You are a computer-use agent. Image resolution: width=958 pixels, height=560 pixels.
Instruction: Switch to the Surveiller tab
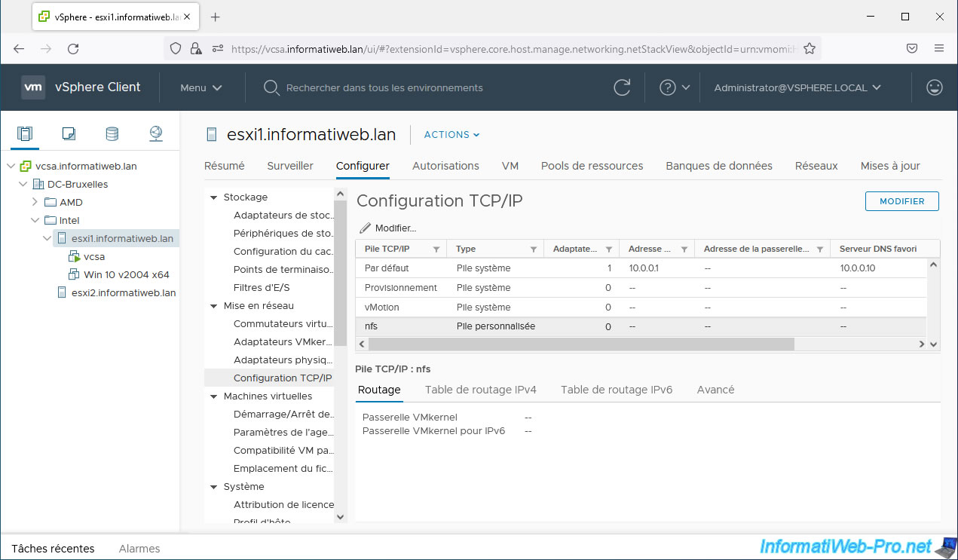point(290,166)
